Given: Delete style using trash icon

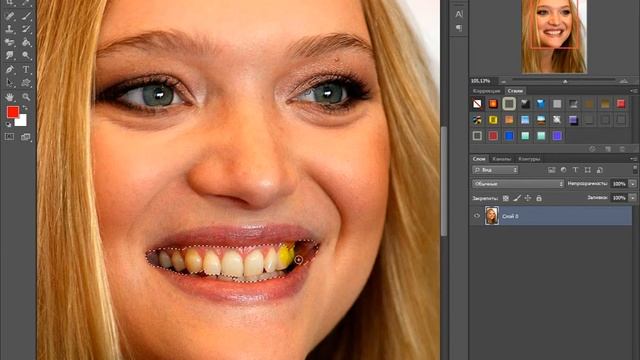Looking at the screenshot, I should pyautogui.click(x=622, y=149).
